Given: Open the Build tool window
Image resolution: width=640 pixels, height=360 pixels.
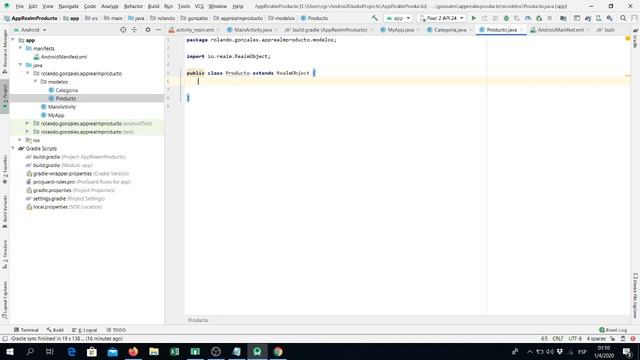Looking at the screenshot, I should pos(55,330).
